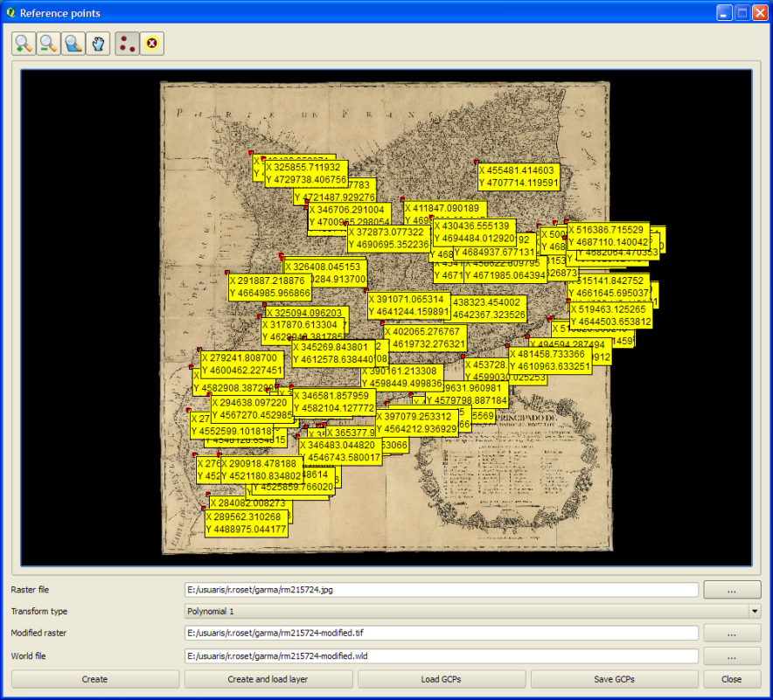The image size is (773, 700).
Task: Select the Zoom Out magnifier tool
Action: pos(48,44)
